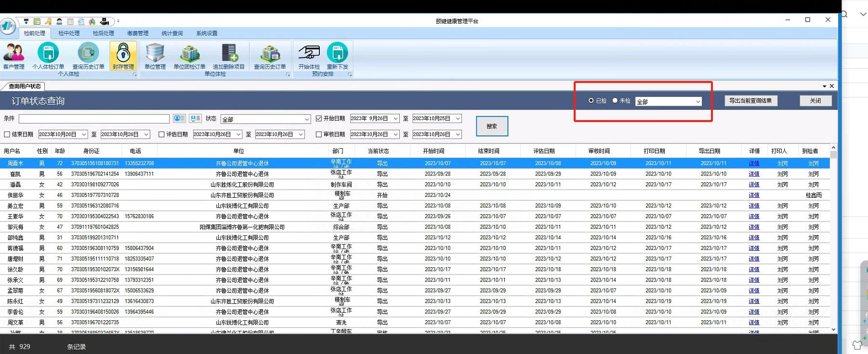Expand the customize quick access toolbar arrow
The width and height of the screenshot is (868, 354).
coord(118,21)
